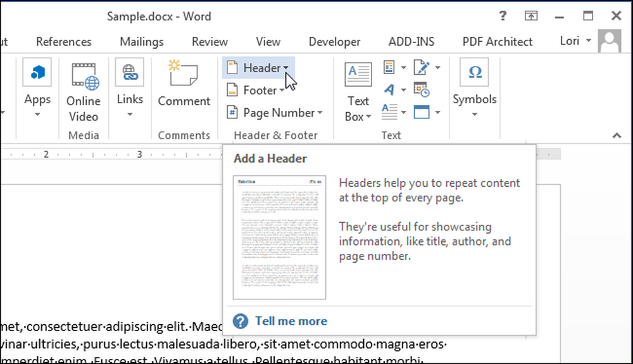
Task: Expand the Object dropdown arrow
Action: 437,112
